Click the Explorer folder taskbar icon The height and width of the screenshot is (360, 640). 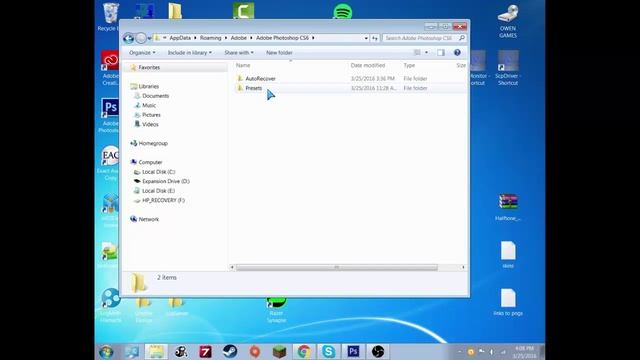coord(156,351)
